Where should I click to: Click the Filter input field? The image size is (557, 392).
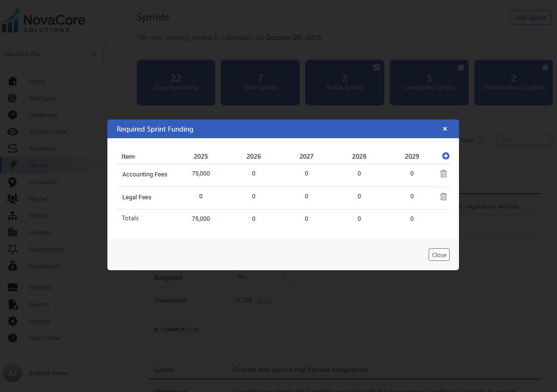(524, 140)
